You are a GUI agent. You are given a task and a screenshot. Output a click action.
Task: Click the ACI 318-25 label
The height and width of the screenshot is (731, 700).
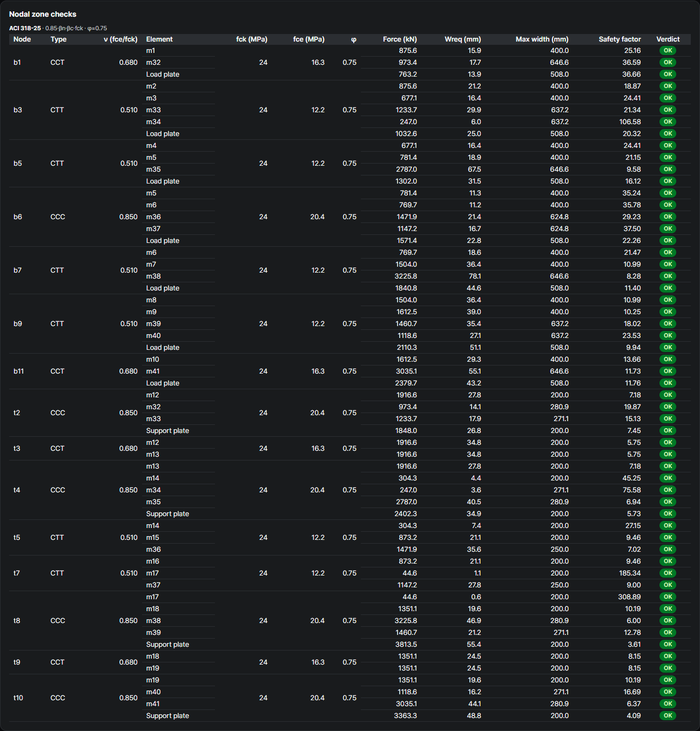(x=25, y=28)
